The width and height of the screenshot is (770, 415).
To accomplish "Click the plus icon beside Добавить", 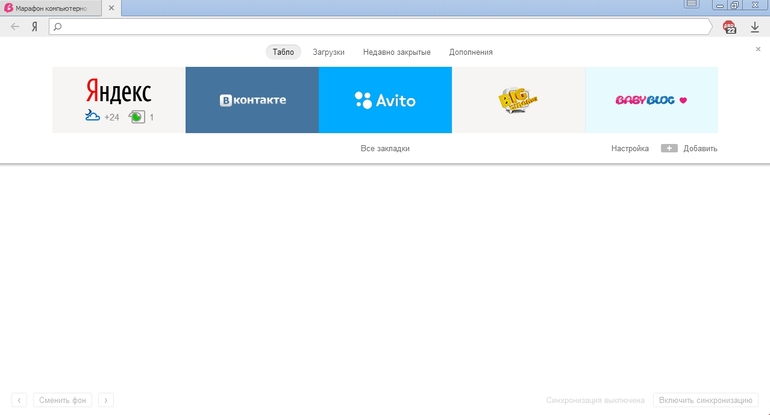I will [669, 148].
